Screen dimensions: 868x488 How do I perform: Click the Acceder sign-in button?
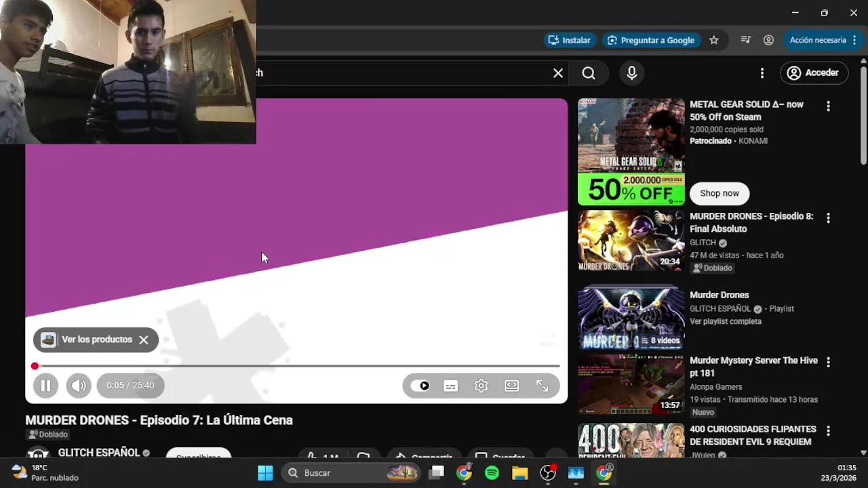tap(814, 73)
